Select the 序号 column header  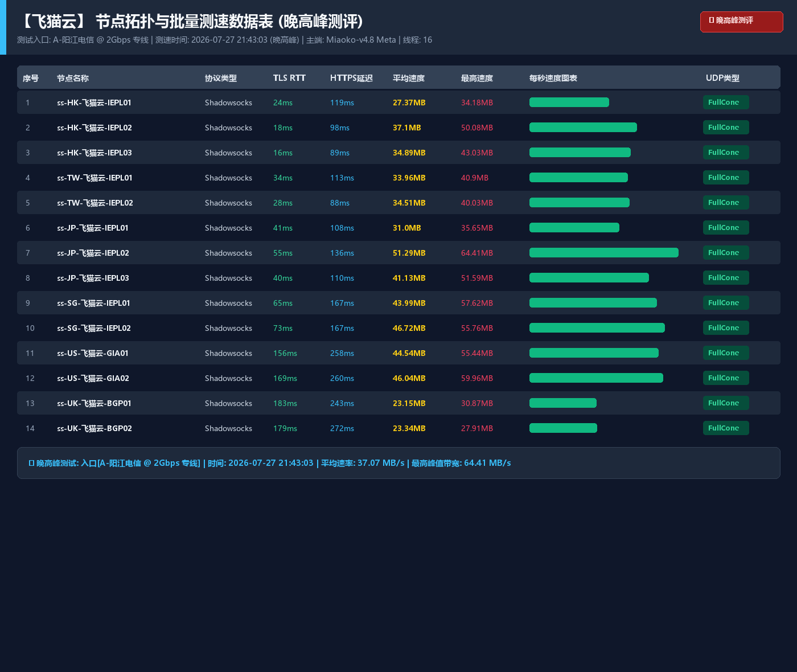coord(31,78)
